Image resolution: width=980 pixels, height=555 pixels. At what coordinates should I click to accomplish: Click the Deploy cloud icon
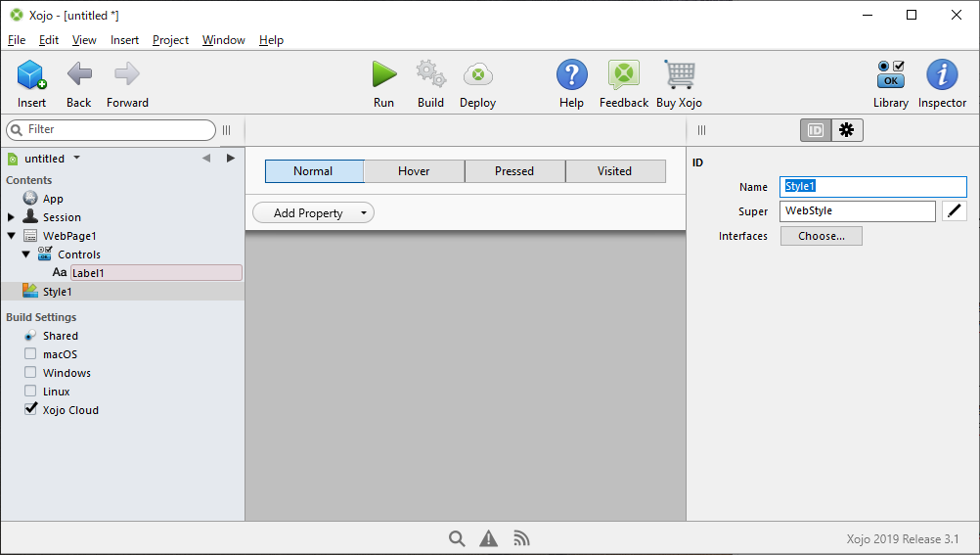click(x=478, y=74)
